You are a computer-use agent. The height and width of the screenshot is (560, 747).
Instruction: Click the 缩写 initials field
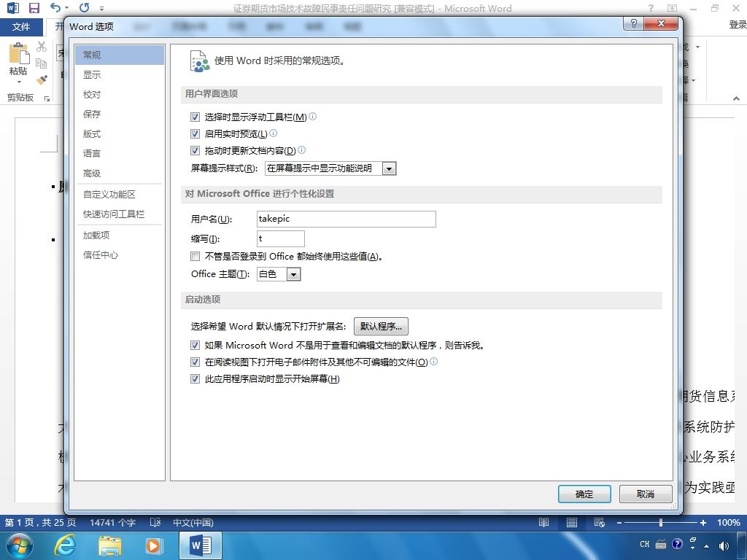(x=281, y=238)
